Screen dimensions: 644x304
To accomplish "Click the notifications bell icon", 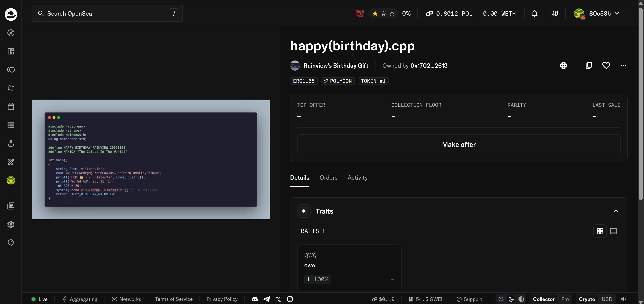I will [x=534, y=13].
